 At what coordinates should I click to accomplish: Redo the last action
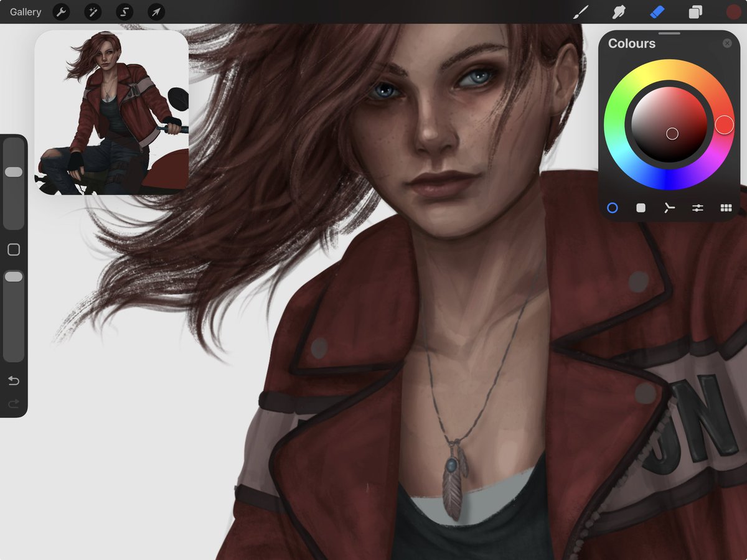(x=14, y=404)
